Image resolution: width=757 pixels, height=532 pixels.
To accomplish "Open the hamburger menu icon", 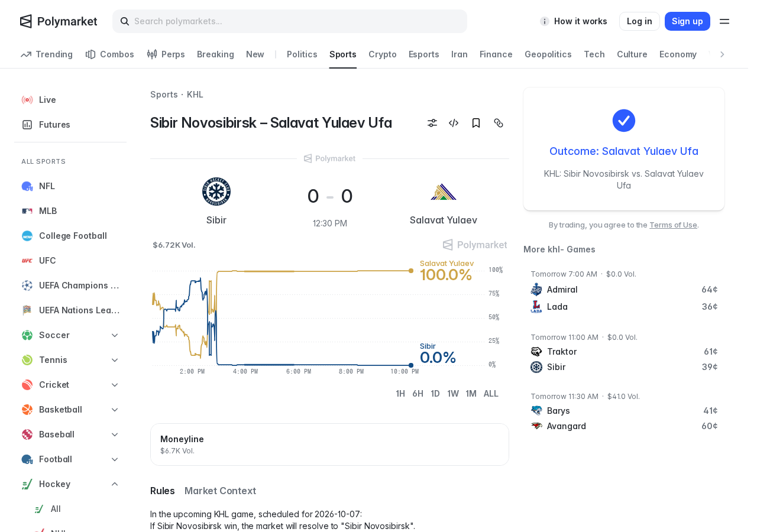I will (x=724, y=21).
